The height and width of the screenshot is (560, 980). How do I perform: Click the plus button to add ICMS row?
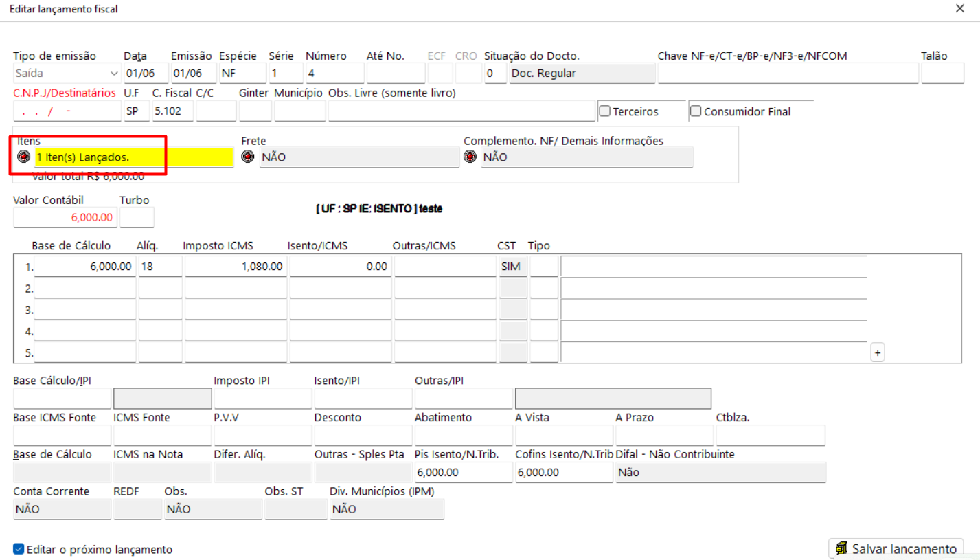pos(877,352)
